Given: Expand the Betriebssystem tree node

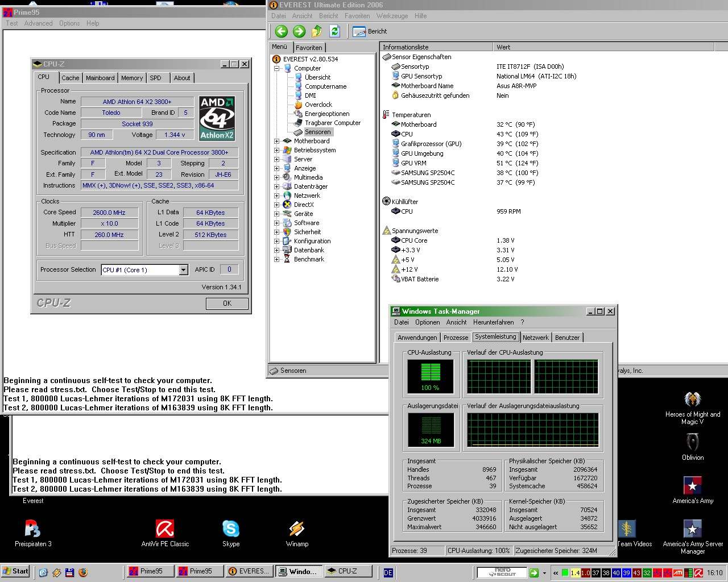Looking at the screenshot, I should [277, 150].
